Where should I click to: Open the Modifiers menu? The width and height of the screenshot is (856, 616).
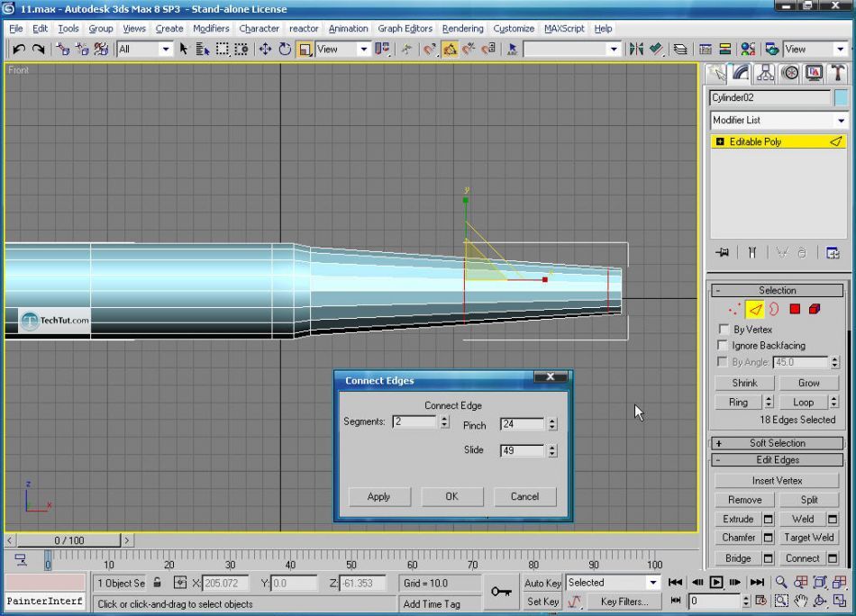(211, 29)
